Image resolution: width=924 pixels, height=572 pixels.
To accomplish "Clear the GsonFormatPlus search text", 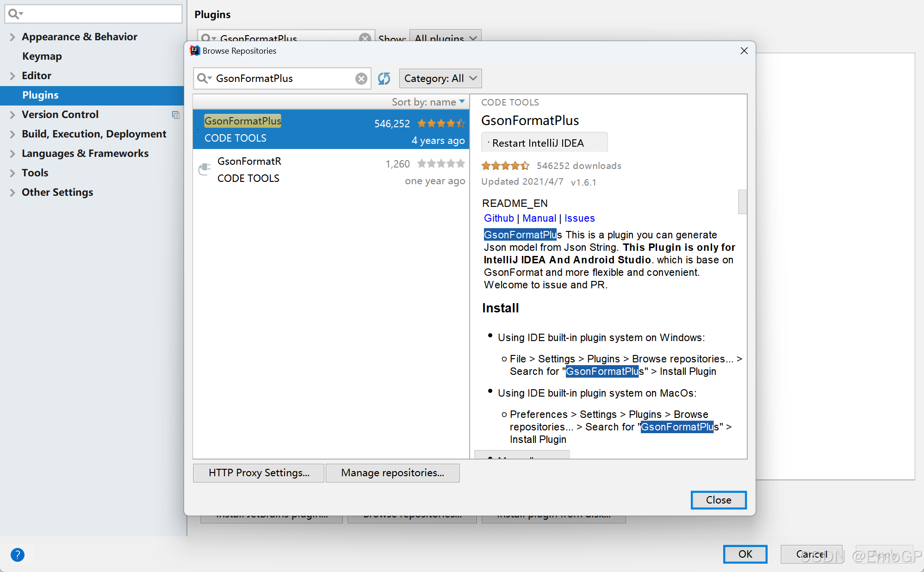I will coord(361,79).
